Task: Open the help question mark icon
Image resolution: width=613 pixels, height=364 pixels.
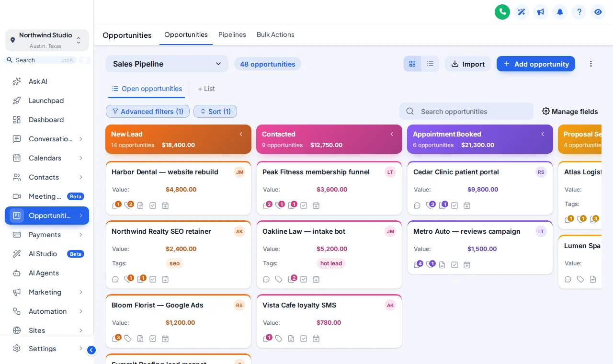Action: [x=579, y=12]
